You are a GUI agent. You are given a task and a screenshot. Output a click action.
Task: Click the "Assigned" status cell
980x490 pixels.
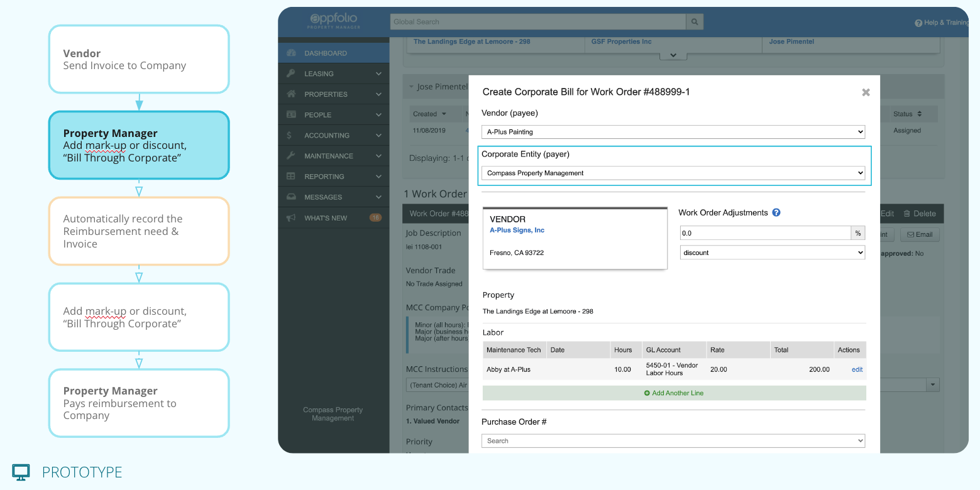click(907, 131)
